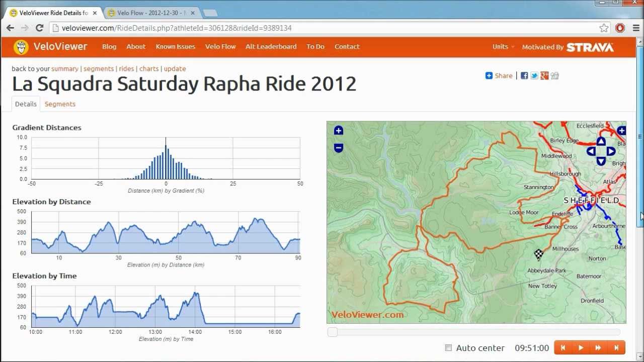Click the VeloViewer brand name
The image size is (644, 362).
60,47
